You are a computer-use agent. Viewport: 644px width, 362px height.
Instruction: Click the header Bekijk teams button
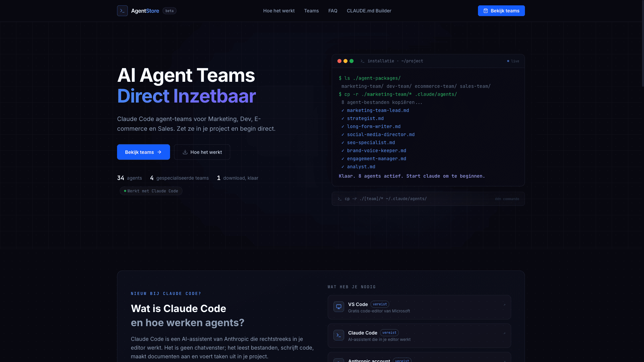(501, 11)
